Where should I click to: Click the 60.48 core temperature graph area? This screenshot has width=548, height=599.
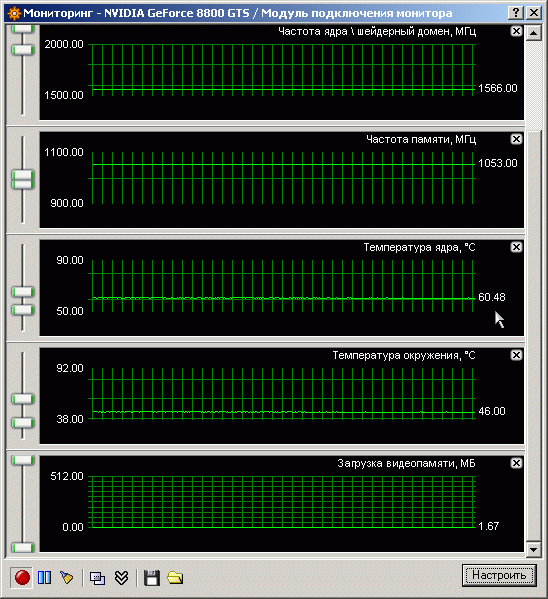point(282,288)
